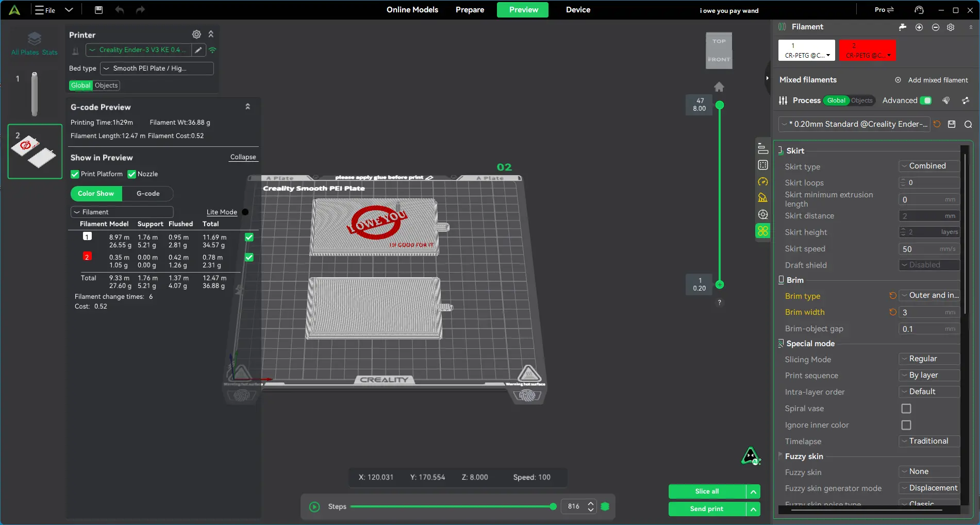Click the Creality logo icon

coord(14,10)
